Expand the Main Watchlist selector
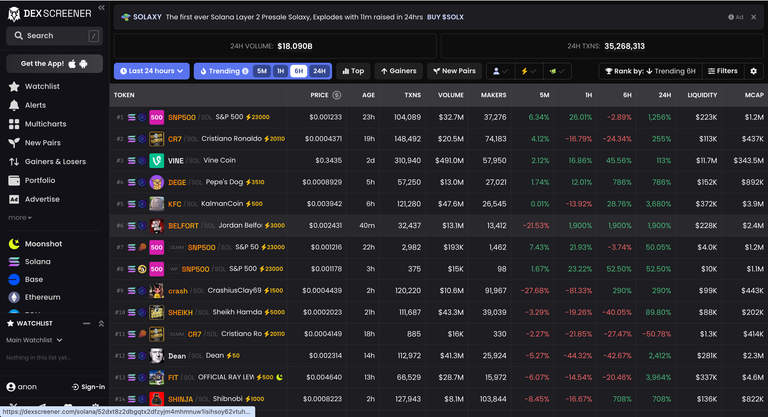768x417 pixels. click(x=34, y=340)
